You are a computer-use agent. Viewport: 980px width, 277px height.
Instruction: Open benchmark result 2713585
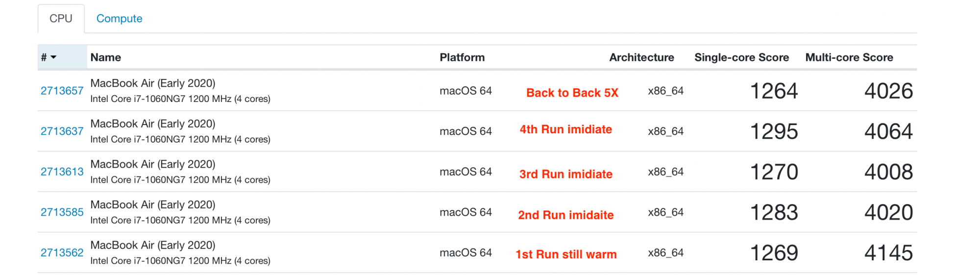(x=62, y=212)
